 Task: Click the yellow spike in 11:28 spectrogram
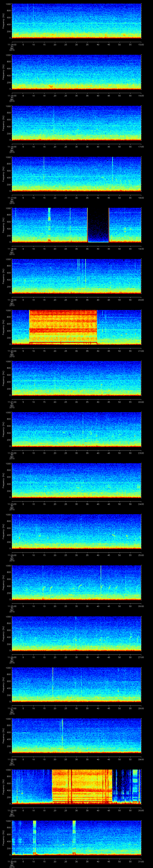[x=62, y=731]
